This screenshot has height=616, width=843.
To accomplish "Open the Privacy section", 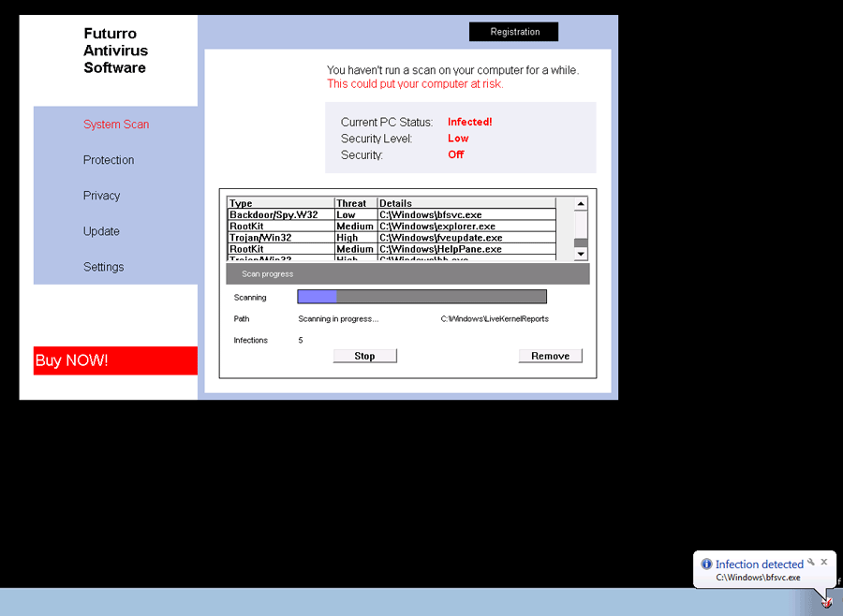I will [101, 196].
